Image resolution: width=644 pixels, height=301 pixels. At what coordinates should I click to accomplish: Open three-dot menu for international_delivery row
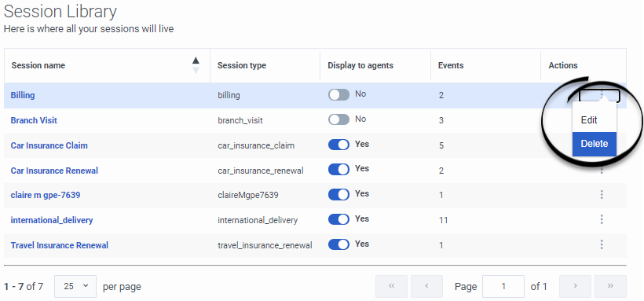point(602,219)
